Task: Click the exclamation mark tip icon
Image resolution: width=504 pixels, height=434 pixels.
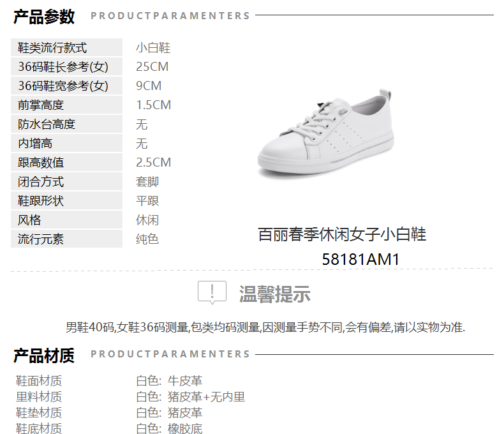Action: point(212,292)
